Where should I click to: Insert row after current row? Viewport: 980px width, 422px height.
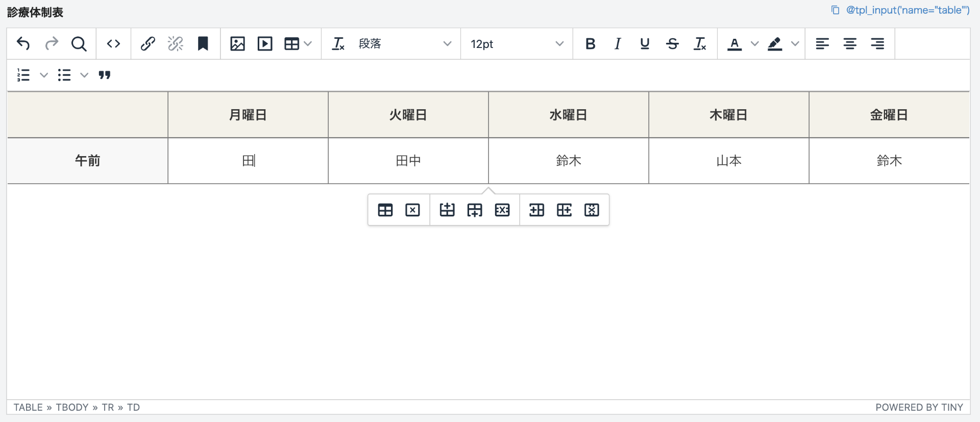[475, 210]
